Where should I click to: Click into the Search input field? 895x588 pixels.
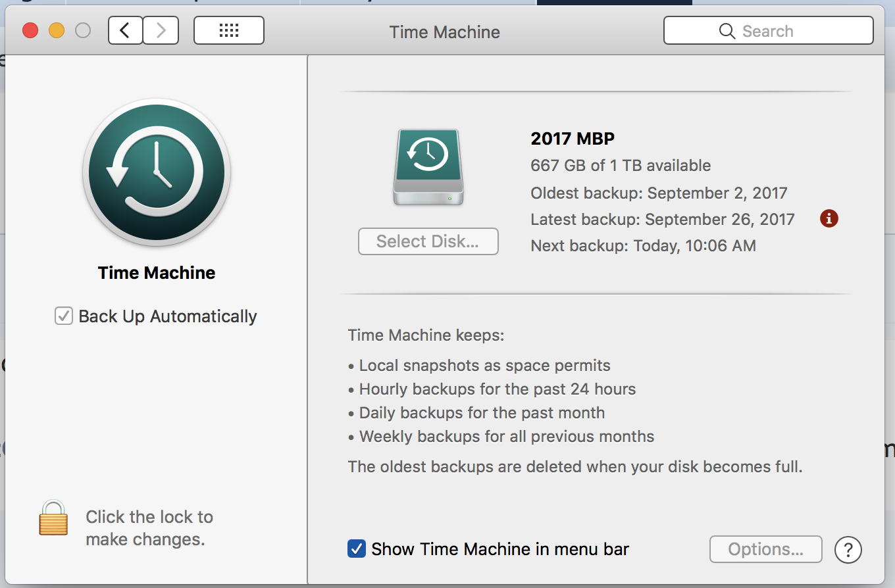tap(769, 30)
